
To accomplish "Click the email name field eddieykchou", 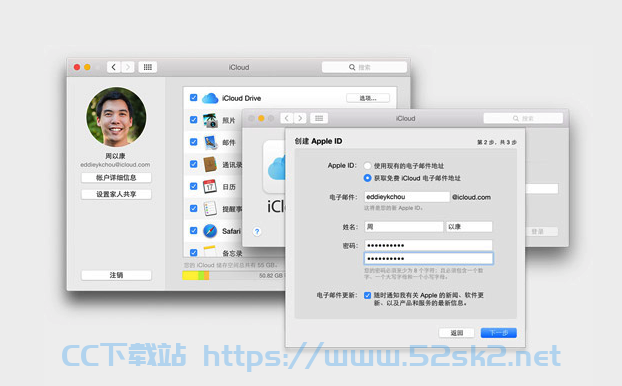I will coord(407,197).
